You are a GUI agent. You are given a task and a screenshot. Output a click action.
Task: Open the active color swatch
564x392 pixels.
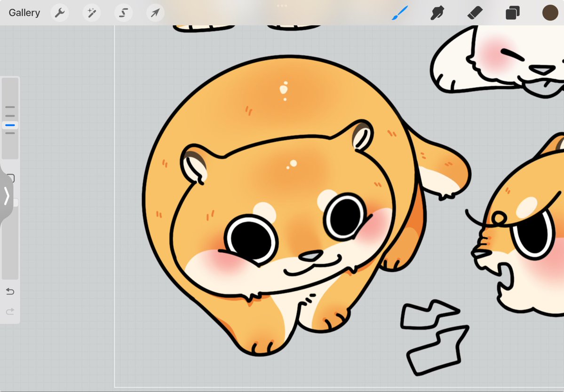[x=550, y=13]
